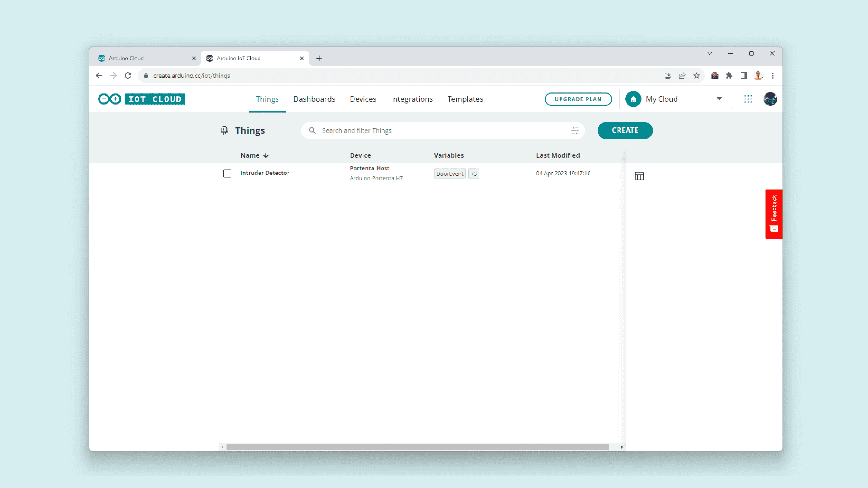Go to the Devices tab
This screenshot has height=488, width=868.
pos(363,99)
